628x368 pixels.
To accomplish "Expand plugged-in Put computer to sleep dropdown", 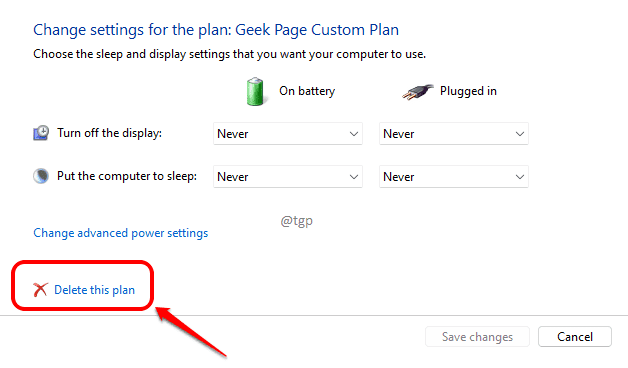I will [x=454, y=177].
